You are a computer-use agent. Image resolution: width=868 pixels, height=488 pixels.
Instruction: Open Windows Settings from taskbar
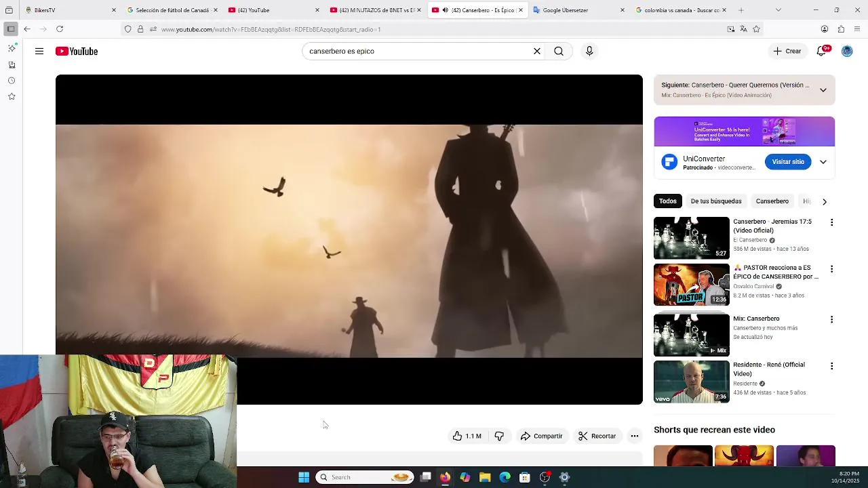(x=564, y=477)
